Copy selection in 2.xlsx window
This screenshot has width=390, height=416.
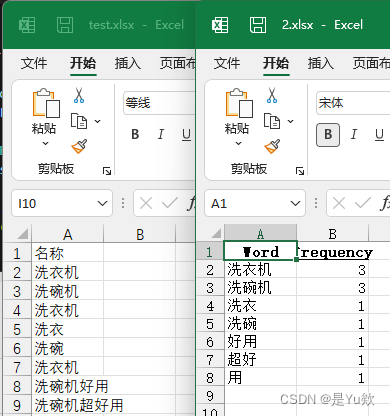click(272, 121)
